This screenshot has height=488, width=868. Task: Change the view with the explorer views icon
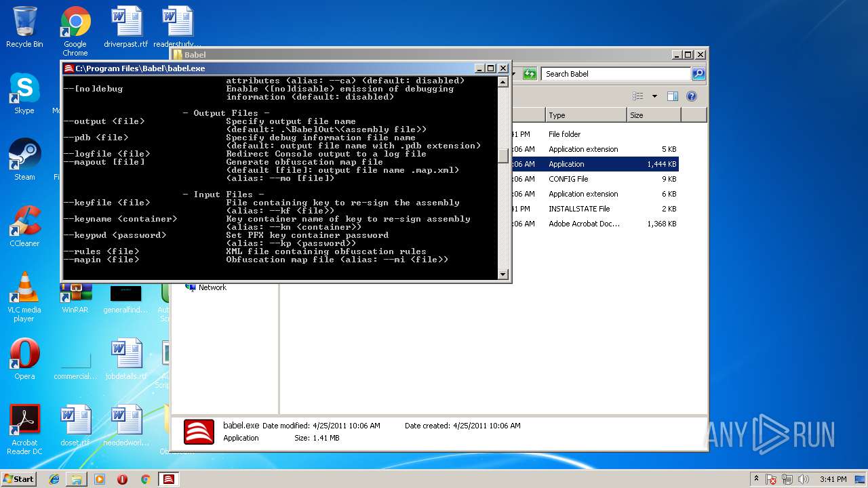coord(638,96)
